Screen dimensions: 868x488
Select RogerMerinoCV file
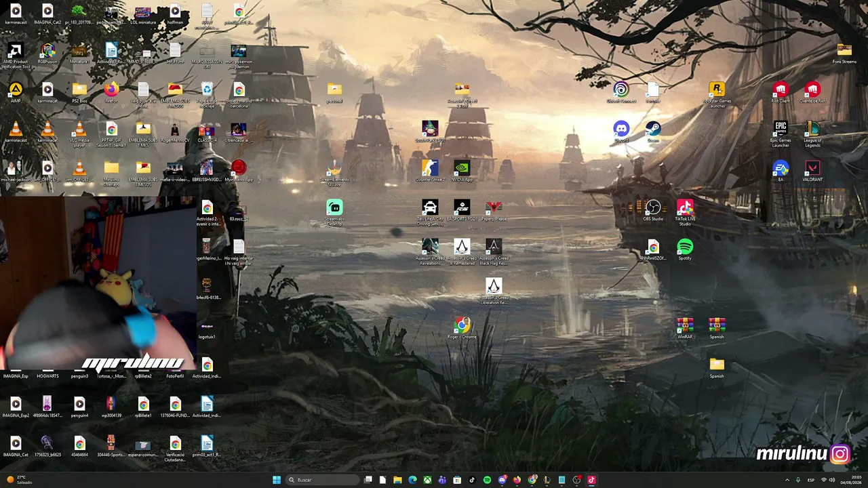(175, 131)
